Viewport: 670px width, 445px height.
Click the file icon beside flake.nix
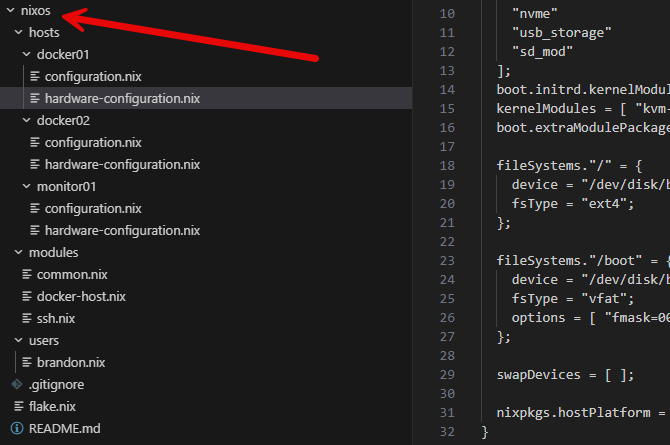click(18, 406)
